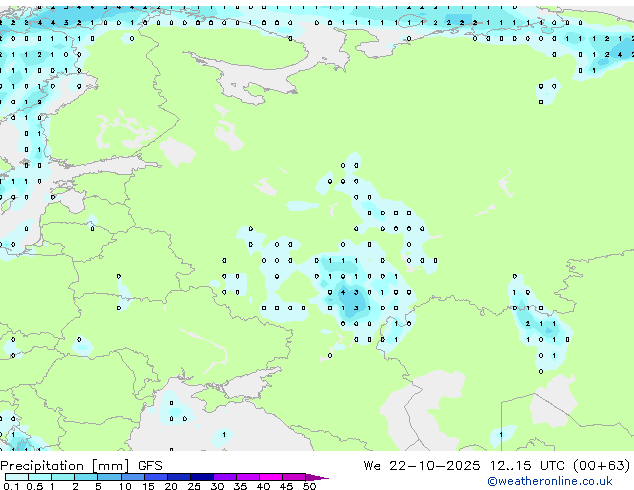Click the '45' legend scale label
Viewport: 634px width, 490px height.
click(286, 486)
